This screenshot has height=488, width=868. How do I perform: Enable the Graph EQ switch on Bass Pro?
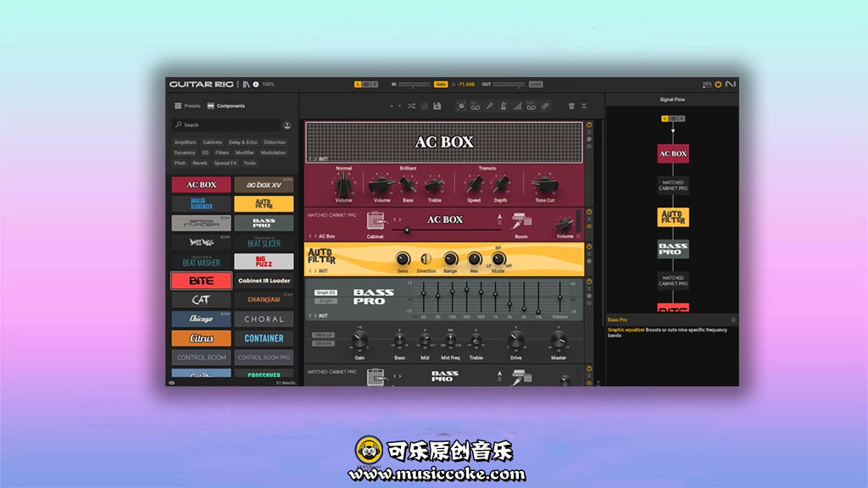[325, 292]
